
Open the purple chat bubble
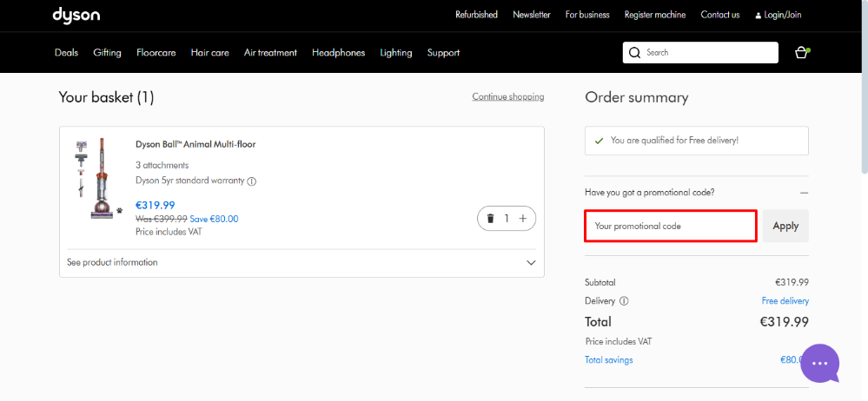click(x=820, y=364)
